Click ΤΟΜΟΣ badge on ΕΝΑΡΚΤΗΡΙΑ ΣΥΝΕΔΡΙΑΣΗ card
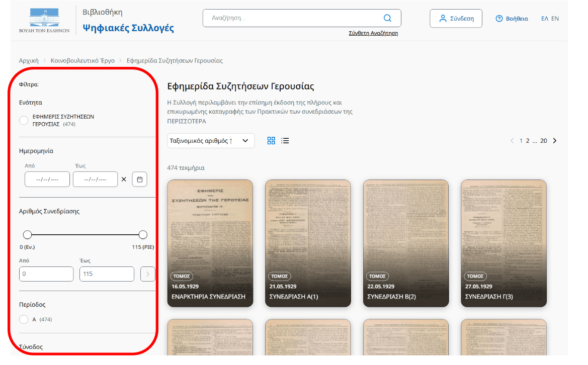This screenshot has height=365, width=588. coord(182,276)
